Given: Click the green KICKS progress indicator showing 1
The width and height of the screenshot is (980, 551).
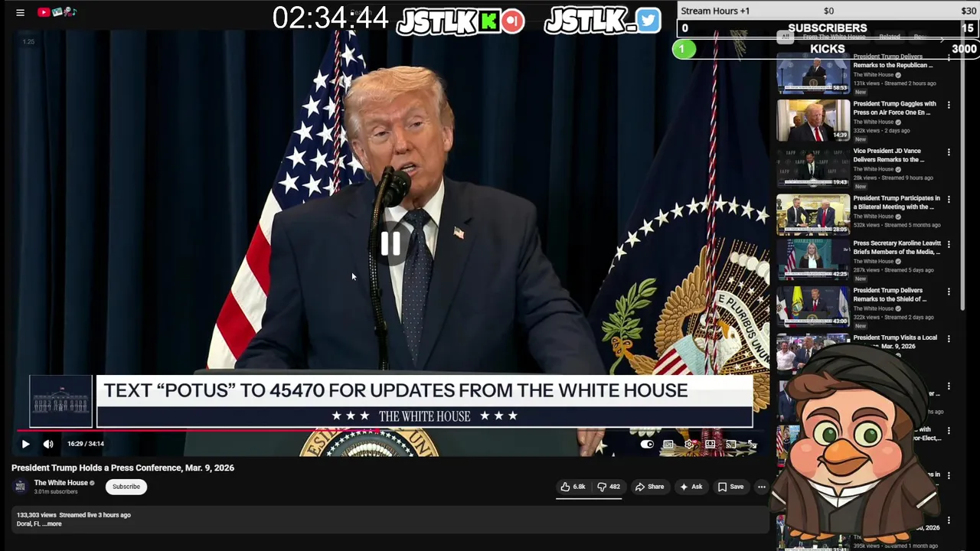Looking at the screenshot, I should tap(684, 49).
